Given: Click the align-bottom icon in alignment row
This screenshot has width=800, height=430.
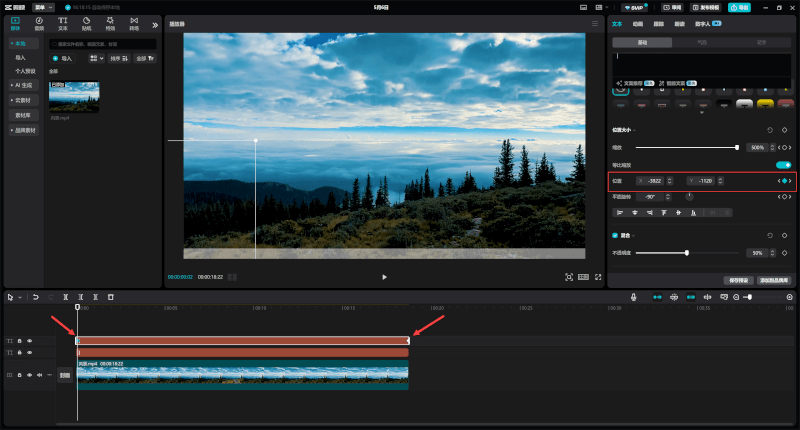Looking at the screenshot, I should pos(693,212).
